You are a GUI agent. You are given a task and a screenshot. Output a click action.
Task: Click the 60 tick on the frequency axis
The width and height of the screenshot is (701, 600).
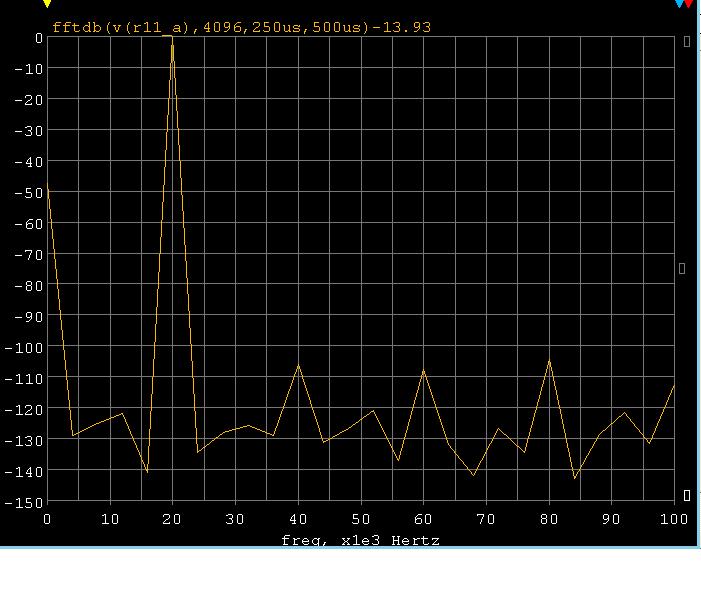423,519
